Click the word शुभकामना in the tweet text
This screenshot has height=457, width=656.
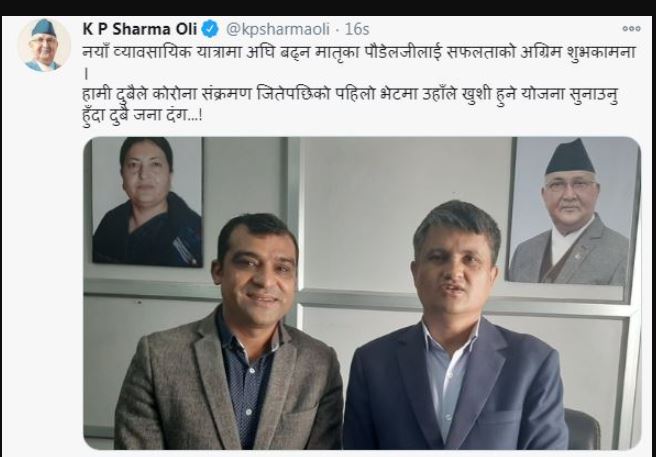pyautogui.click(x=601, y=53)
